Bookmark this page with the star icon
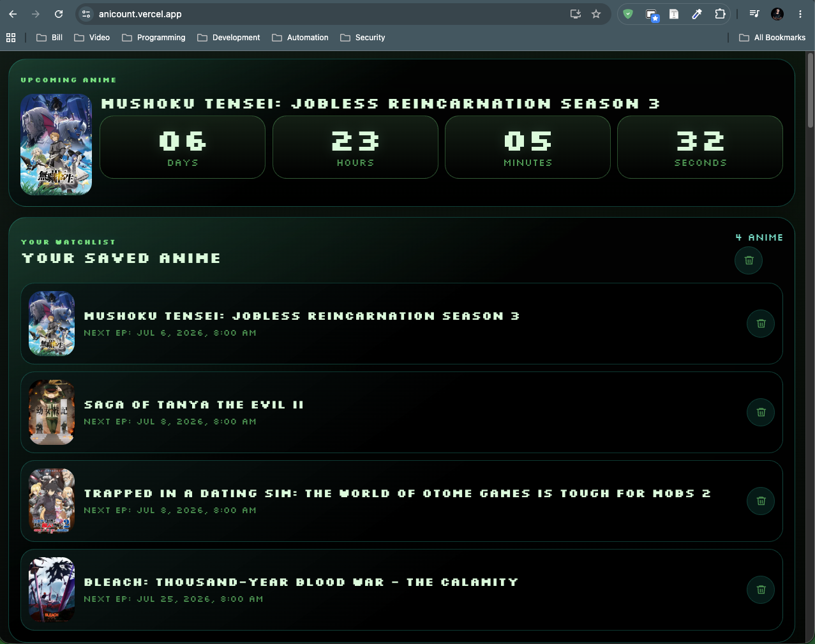The image size is (815, 644). pos(596,14)
